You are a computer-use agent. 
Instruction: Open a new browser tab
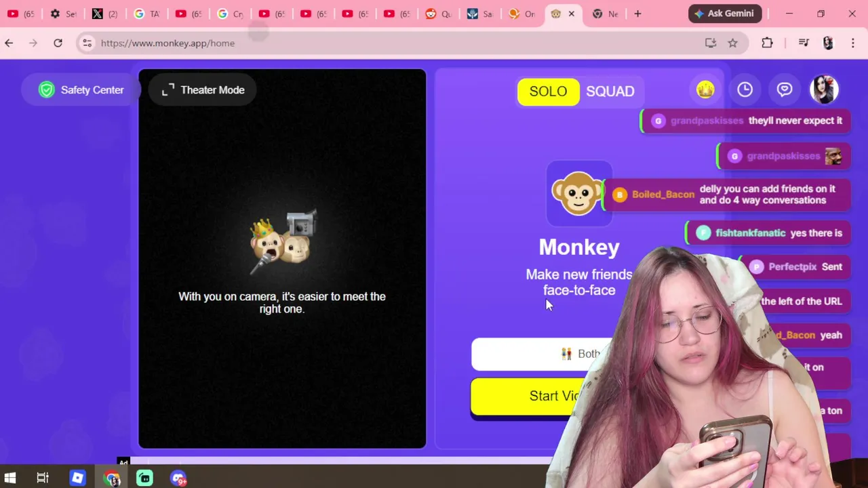pyautogui.click(x=637, y=14)
